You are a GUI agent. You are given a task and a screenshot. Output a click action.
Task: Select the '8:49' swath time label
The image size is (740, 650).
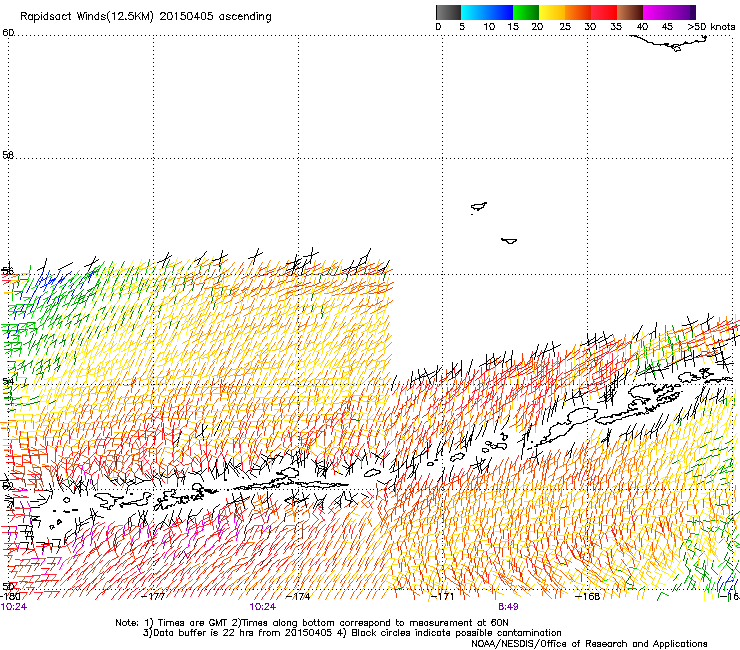(508, 607)
